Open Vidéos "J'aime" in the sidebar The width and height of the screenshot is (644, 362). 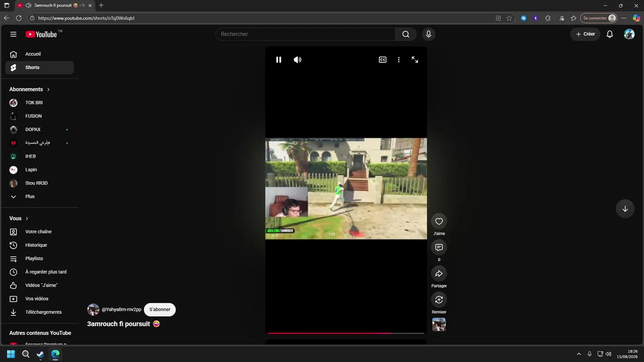40,286
